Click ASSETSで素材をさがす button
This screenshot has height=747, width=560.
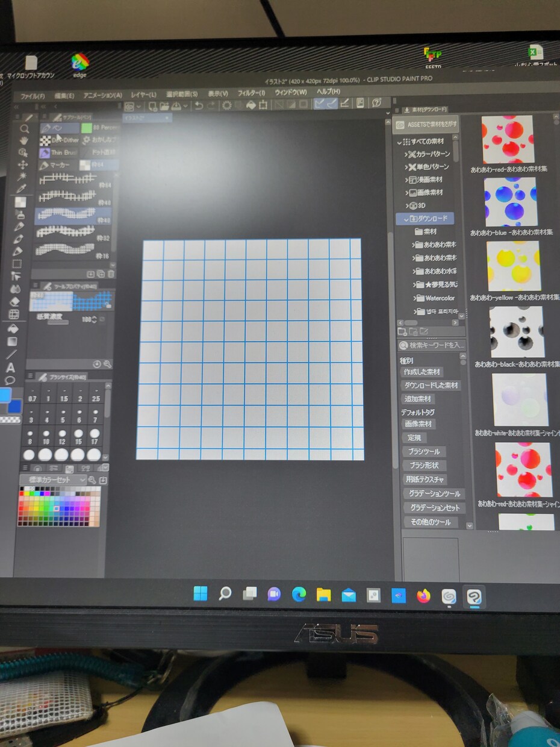426,125
